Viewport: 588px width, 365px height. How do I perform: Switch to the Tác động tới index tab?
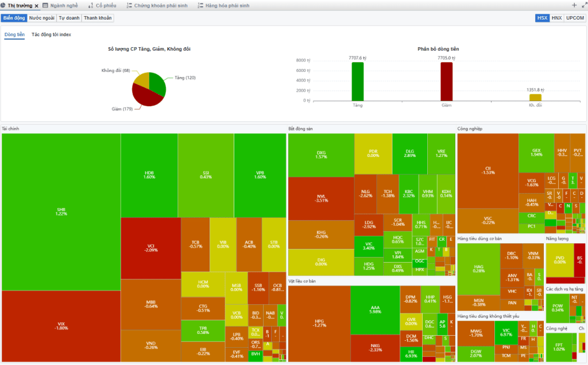[51, 35]
